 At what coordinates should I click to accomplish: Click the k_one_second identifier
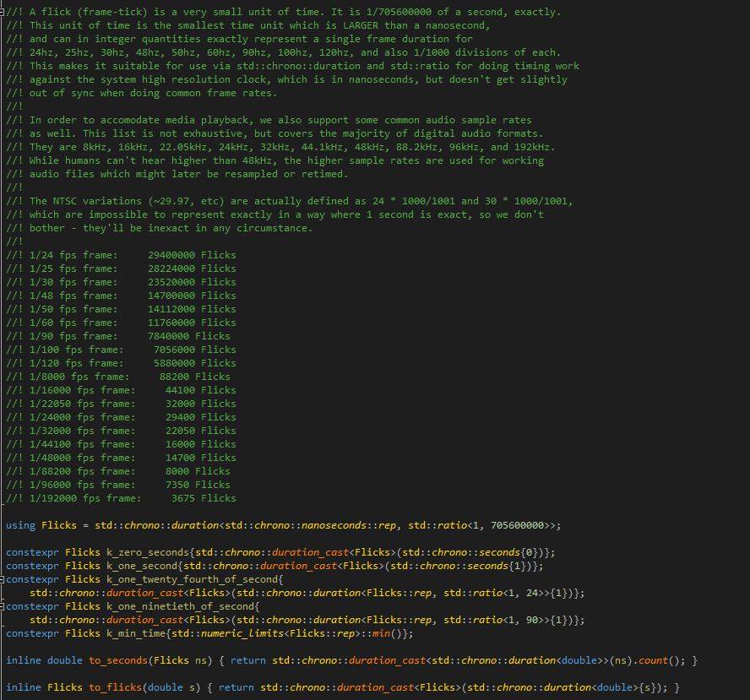[142, 566]
